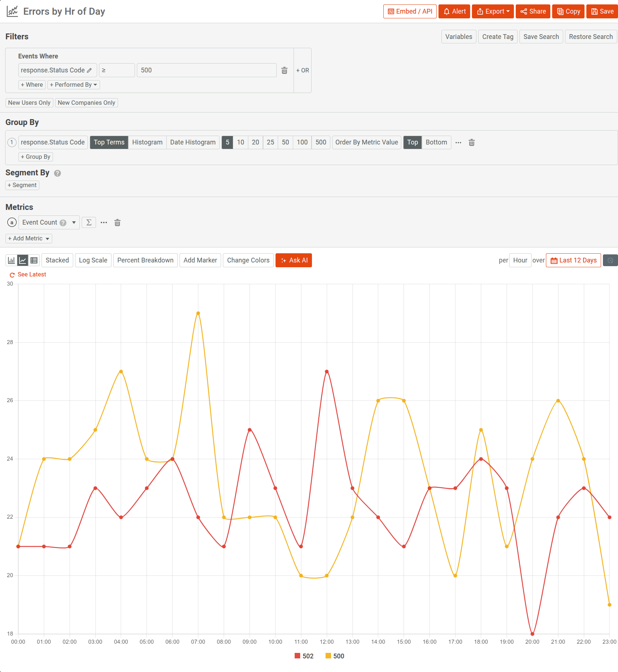
Task: Turn on Log Scale
Action: pyautogui.click(x=93, y=260)
